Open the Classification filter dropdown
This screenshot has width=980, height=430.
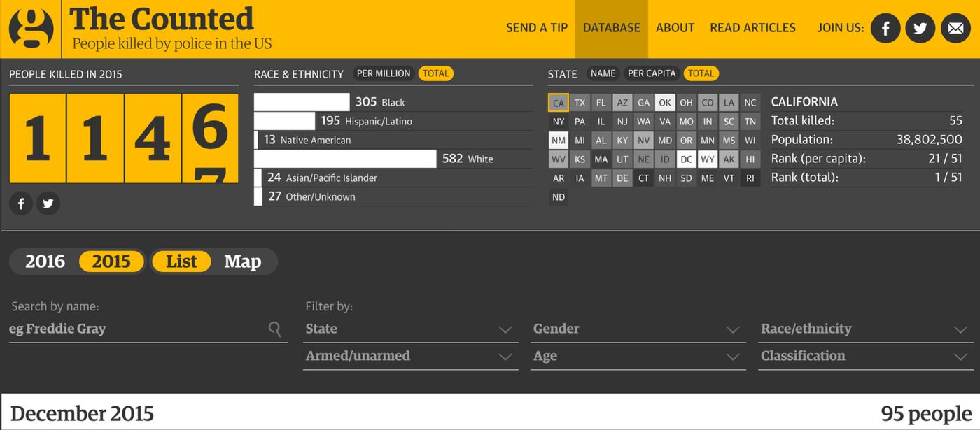[866, 356]
